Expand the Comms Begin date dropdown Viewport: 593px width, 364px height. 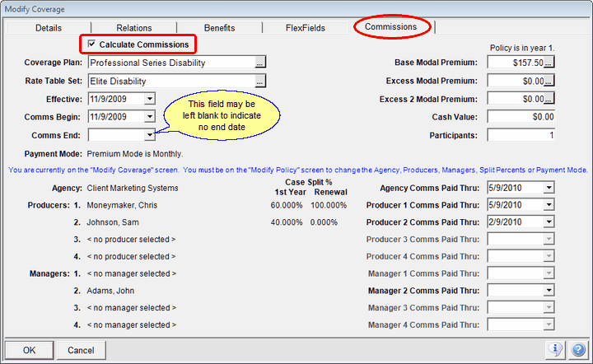[x=150, y=117]
